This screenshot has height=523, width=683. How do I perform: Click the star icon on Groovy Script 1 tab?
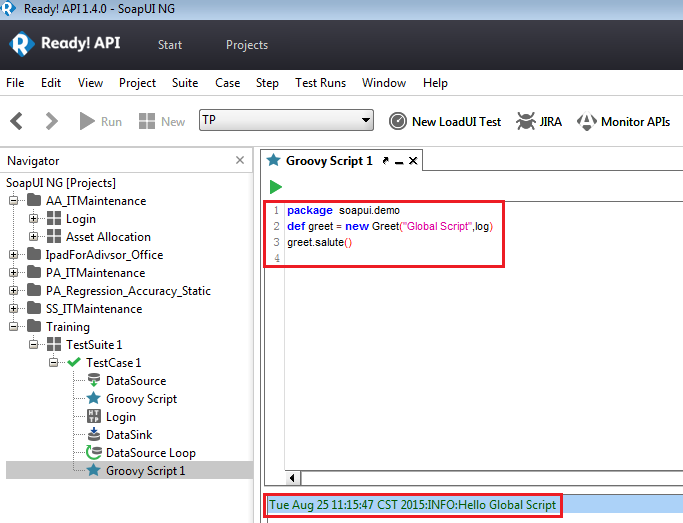point(274,160)
